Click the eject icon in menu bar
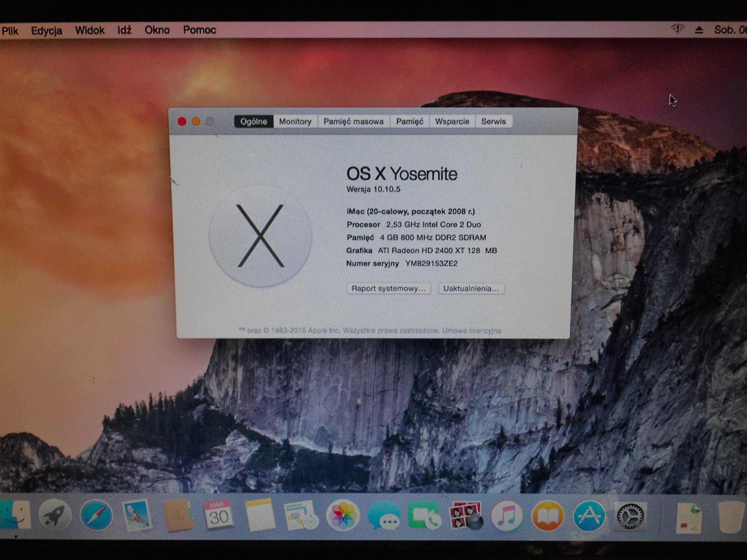This screenshot has width=747, height=560. point(699,30)
